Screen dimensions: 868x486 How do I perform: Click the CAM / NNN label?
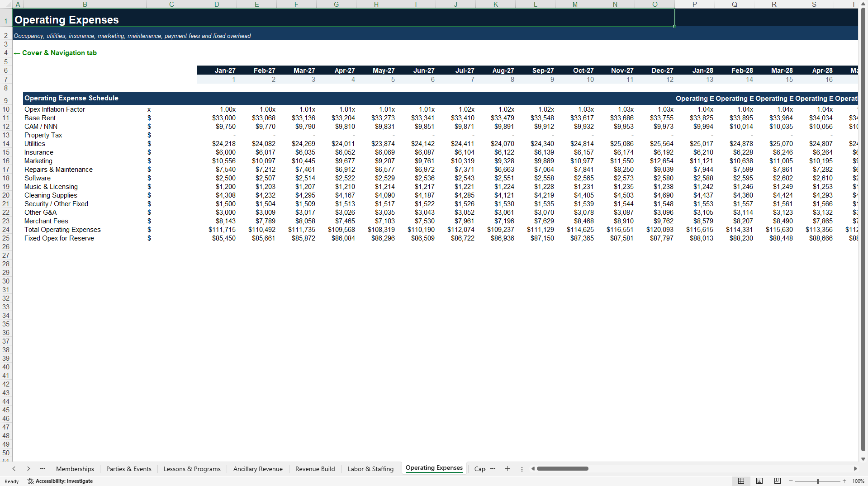click(41, 127)
